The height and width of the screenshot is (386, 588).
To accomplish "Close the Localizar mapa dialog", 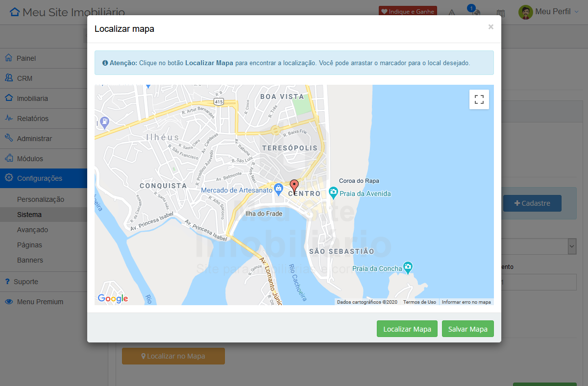I will tap(490, 27).
